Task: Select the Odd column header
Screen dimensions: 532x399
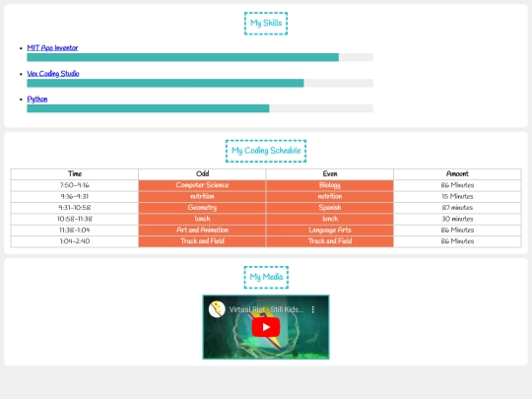Action: point(202,174)
